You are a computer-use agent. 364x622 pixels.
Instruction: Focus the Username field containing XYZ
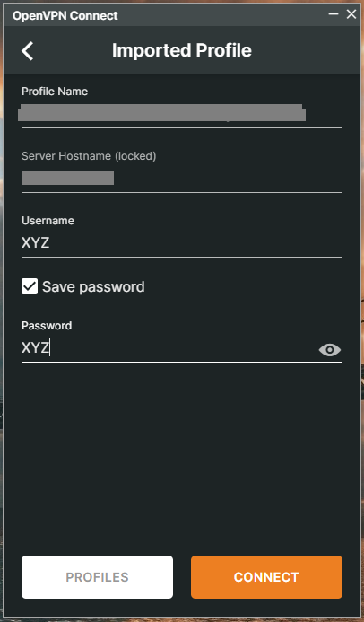point(182,242)
